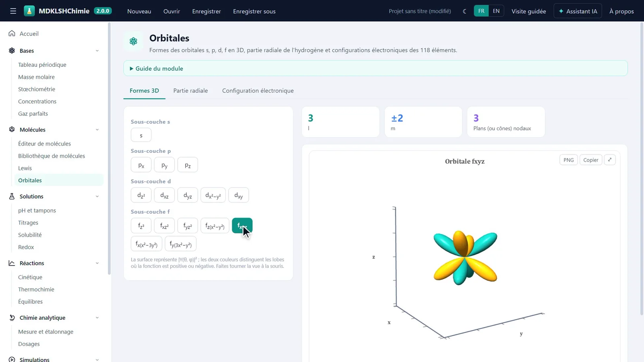Open Tableau périodique in sidebar
This screenshot has width=644, height=362.
click(x=42, y=65)
